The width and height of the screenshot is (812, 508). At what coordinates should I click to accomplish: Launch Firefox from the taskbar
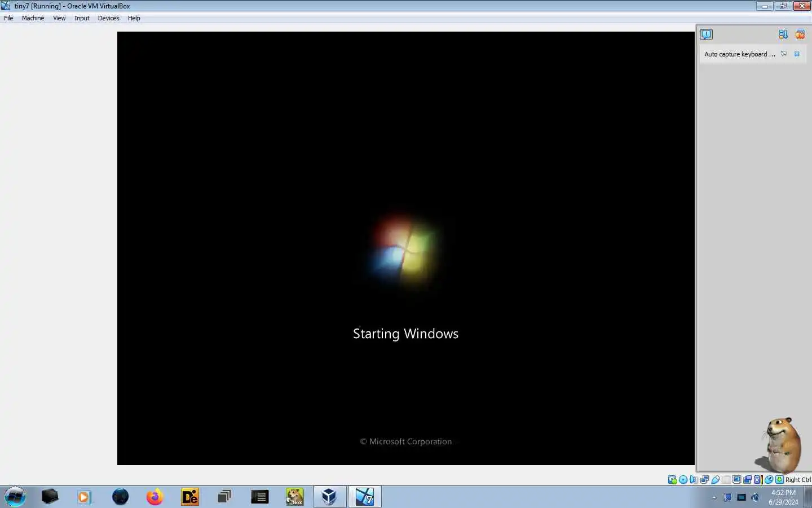tap(155, 497)
